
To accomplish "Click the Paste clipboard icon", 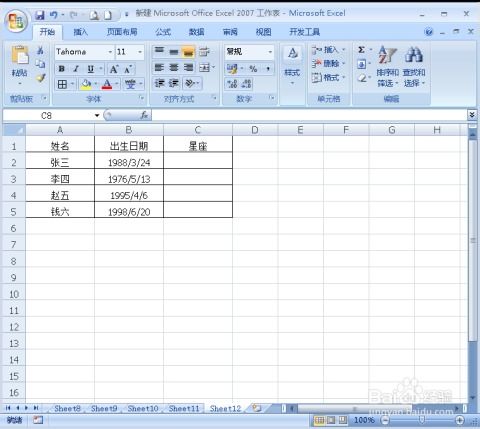I will coord(20,55).
